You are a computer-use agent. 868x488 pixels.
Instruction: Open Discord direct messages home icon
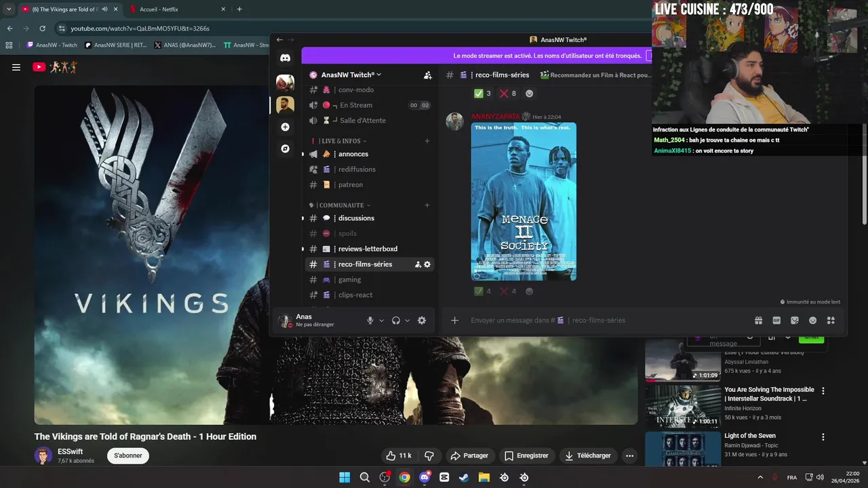coord(285,58)
